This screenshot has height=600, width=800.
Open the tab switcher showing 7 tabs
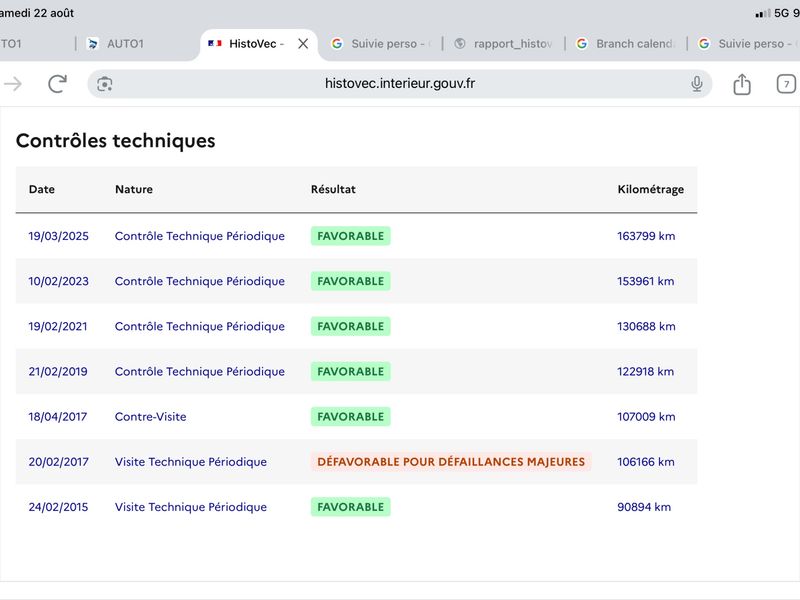[786, 84]
